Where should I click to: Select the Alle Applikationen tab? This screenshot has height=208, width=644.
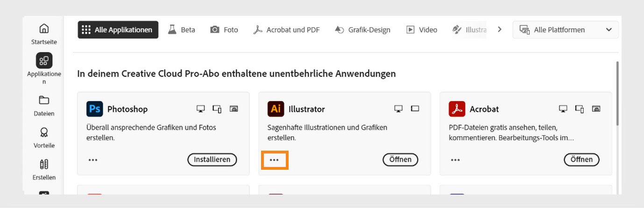(118, 29)
